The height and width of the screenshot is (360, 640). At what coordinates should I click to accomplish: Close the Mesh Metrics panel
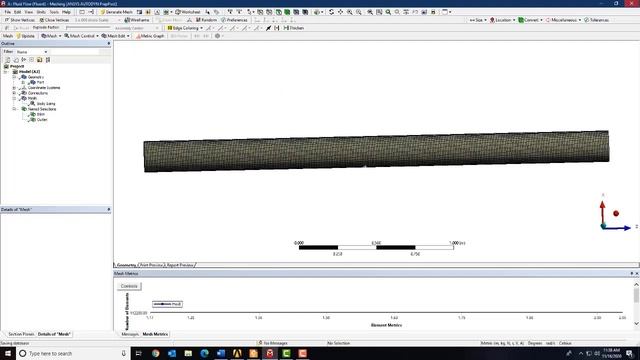(x=637, y=273)
